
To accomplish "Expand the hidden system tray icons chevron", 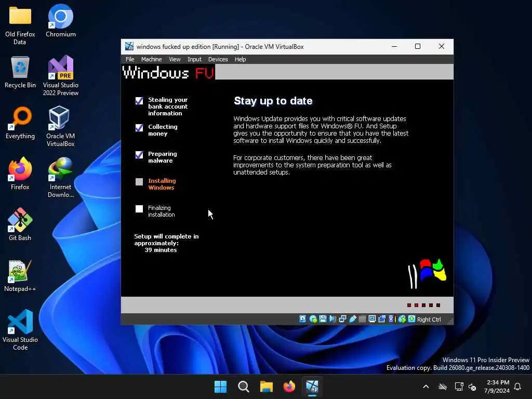I will click(426, 387).
